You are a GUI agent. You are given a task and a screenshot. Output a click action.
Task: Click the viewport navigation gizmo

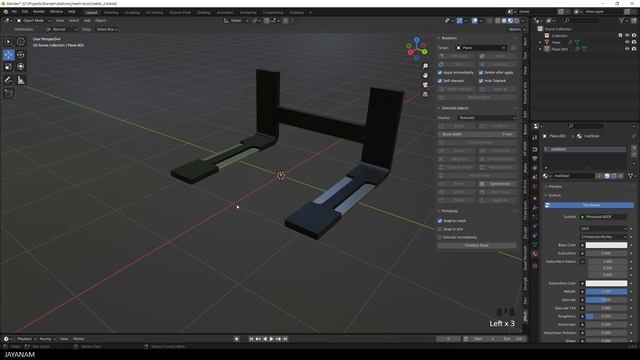point(417,49)
